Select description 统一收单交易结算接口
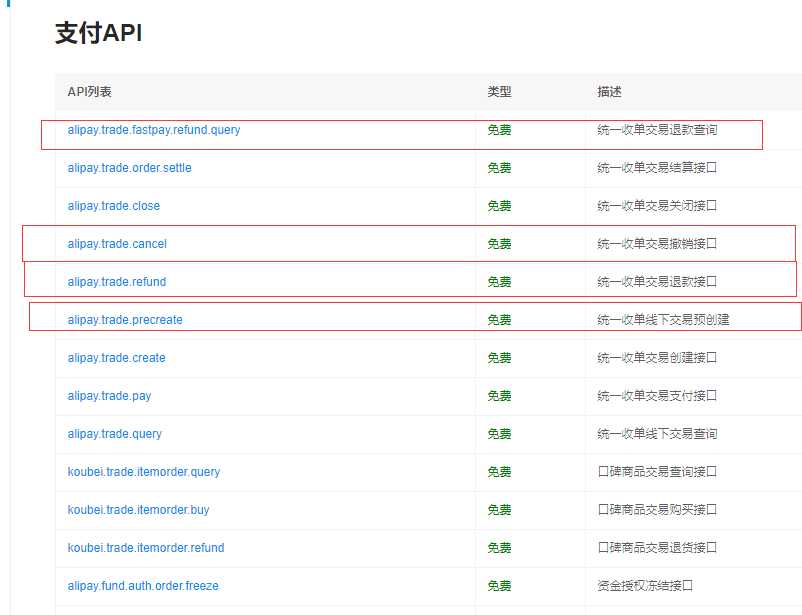Viewport: 802px width, 615px height. 657,168
